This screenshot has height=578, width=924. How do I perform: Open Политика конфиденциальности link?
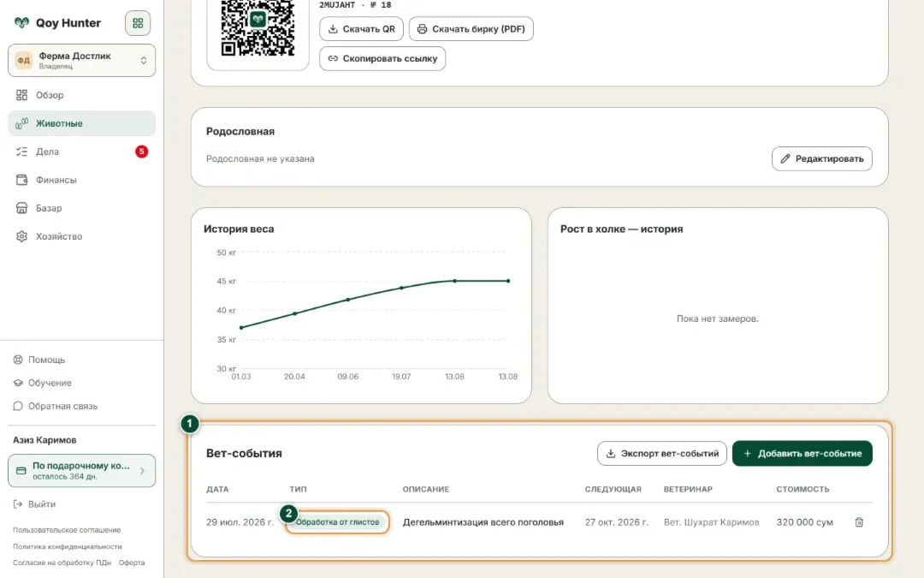[x=68, y=546]
